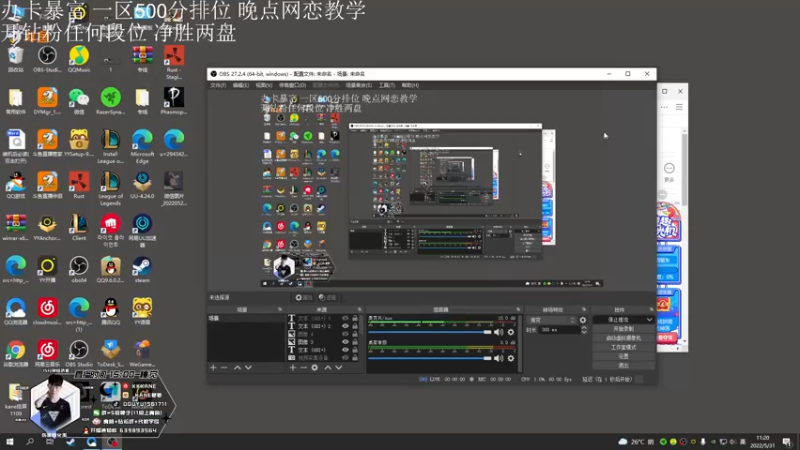The width and height of the screenshot is (800, 450).
Task: Open the View menu in OBS
Action: pyautogui.click(x=264, y=85)
